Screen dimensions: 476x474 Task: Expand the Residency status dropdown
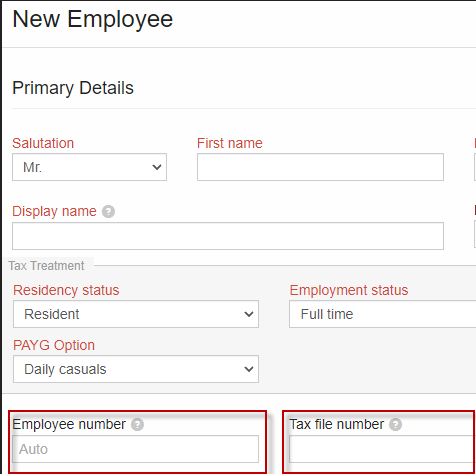(x=136, y=314)
